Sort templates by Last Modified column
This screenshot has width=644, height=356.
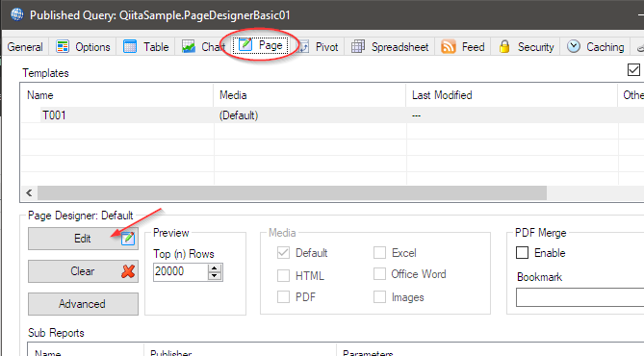pos(512,95)
